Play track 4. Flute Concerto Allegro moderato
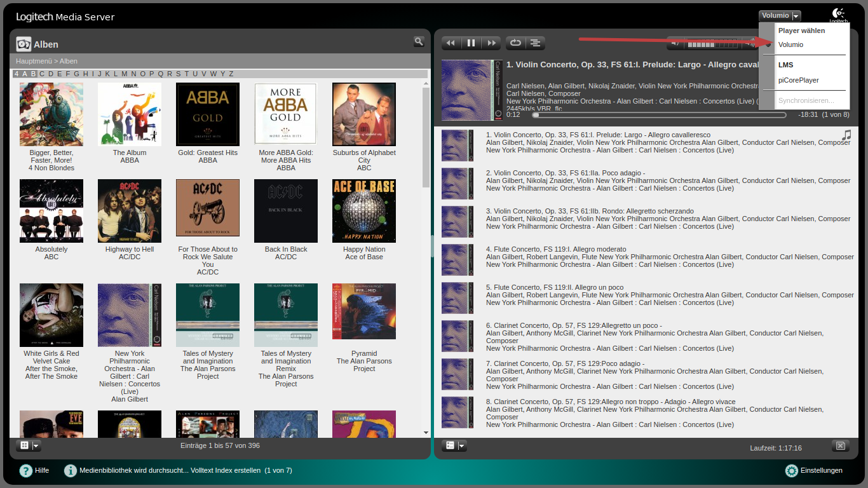 coord(556,249)
